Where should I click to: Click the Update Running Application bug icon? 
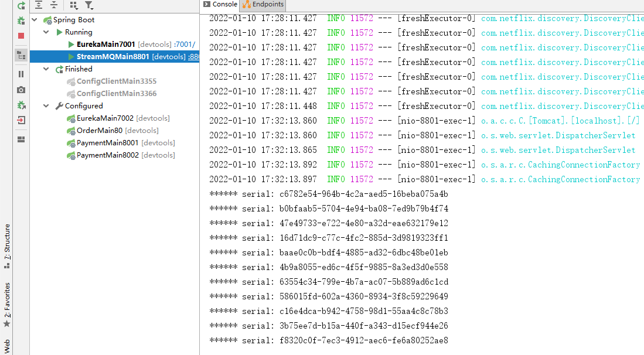pyautogui.click(x=21, y=105)
